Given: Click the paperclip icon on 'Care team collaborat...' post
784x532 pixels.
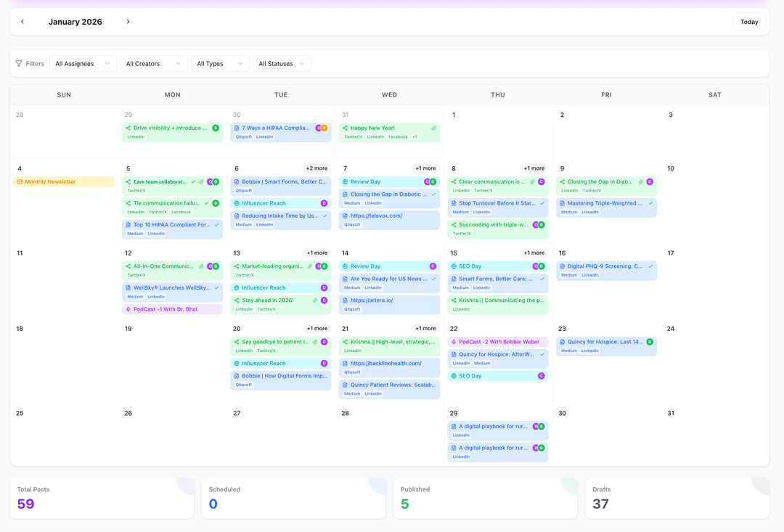Looking at the screenshot, I should pyautogui.click(x=200, y=181).
